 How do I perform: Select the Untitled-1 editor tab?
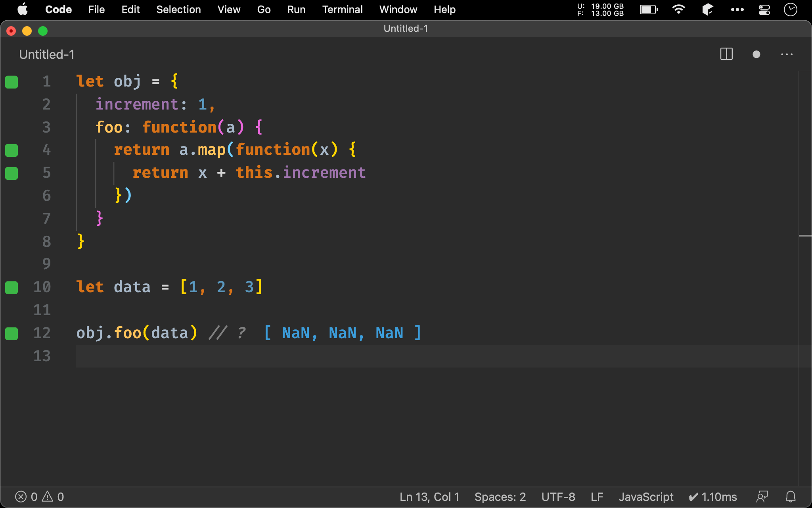tap(47, 54)
